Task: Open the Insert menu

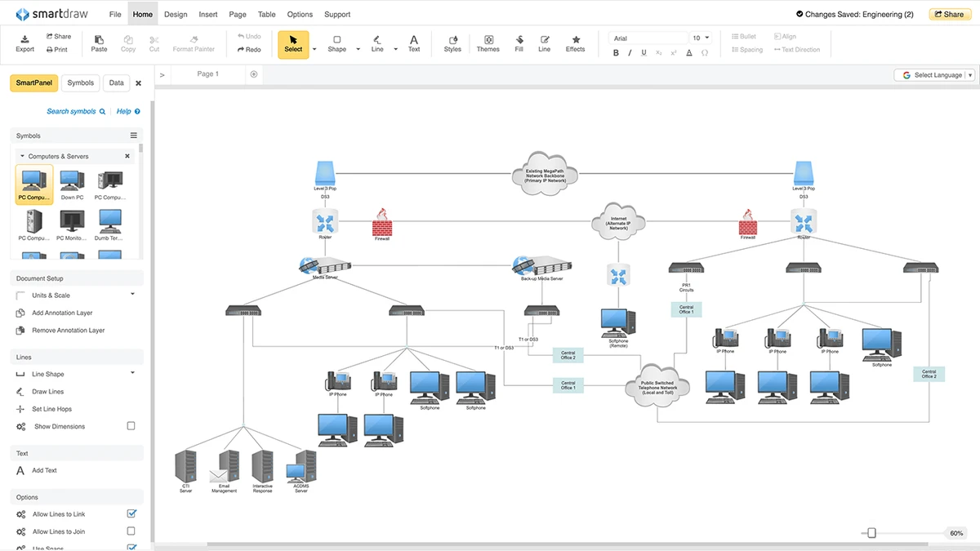Action: click(208, 14)
